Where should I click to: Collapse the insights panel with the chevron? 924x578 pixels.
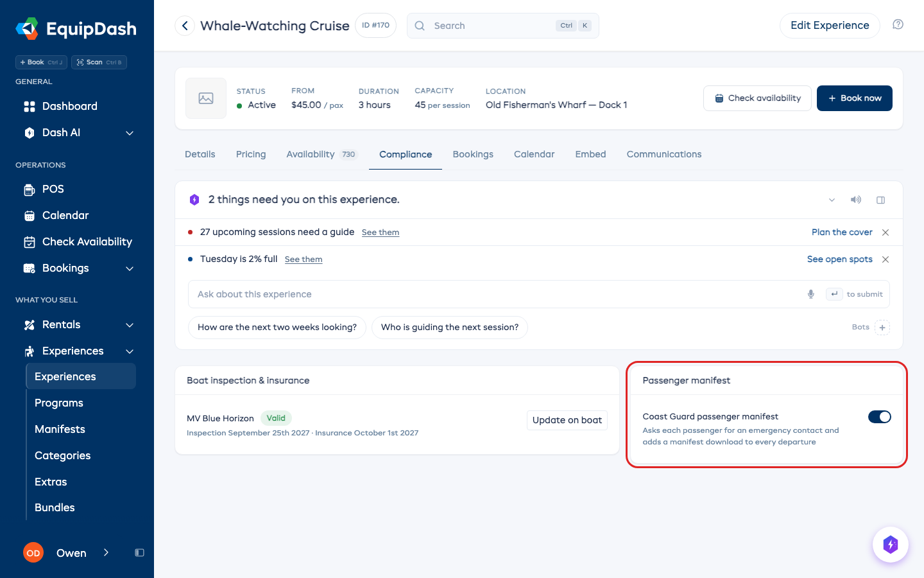(x=832, y=200)
